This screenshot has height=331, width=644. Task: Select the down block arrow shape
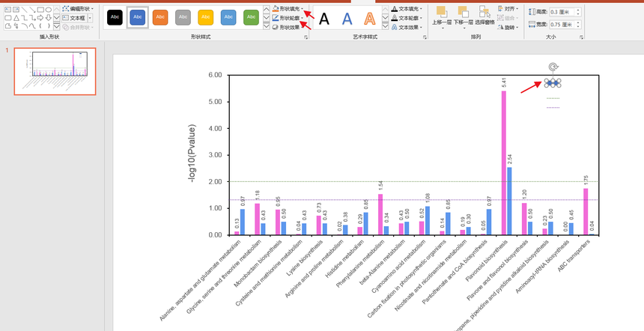tap(49, 18)
